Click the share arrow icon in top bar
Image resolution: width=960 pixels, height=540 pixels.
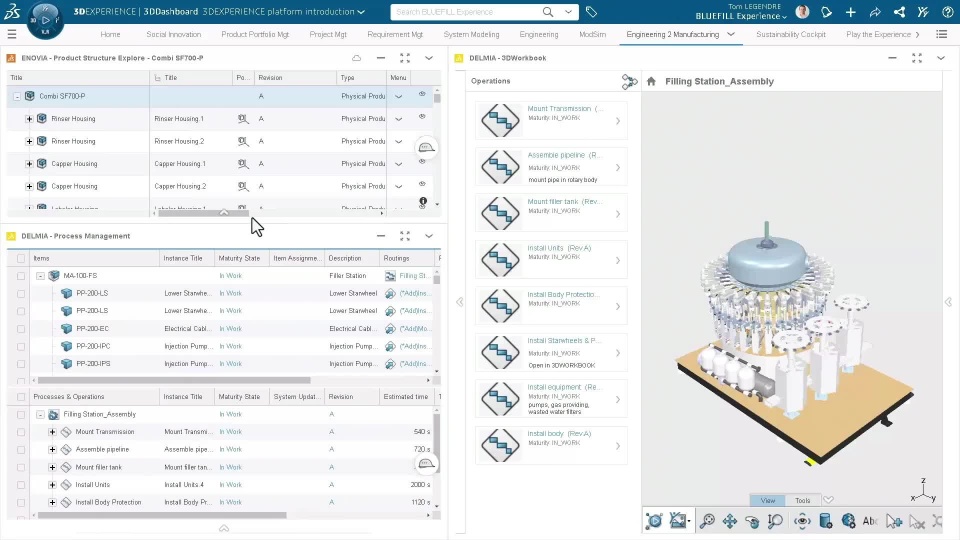[x=875, y=12]
